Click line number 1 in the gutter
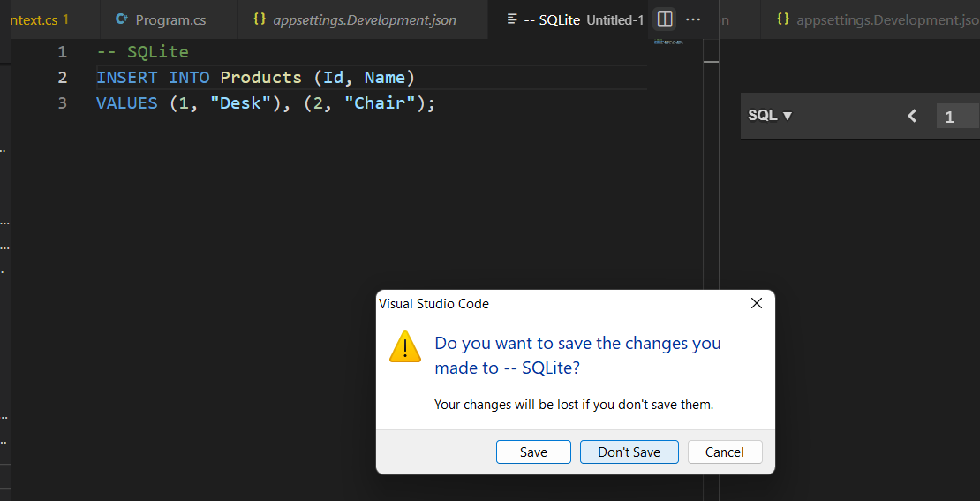 coord(62,52)
